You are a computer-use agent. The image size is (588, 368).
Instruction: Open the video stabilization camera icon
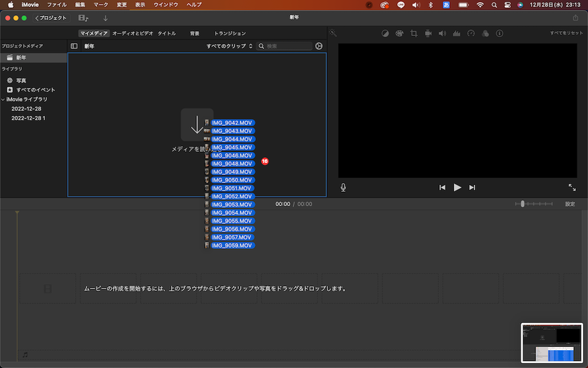[428, 33]
